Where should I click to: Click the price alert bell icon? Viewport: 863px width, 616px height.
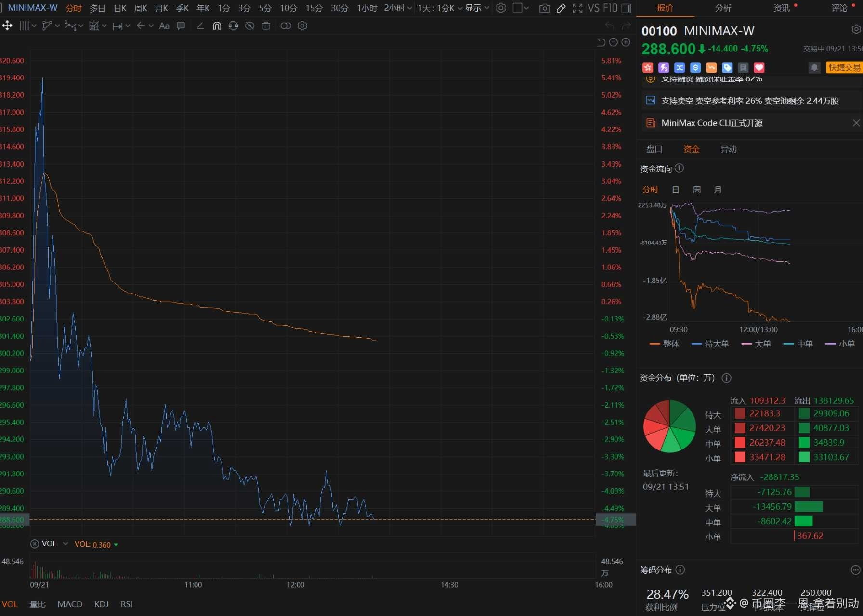pyautogui.click(x=814, y=67)
